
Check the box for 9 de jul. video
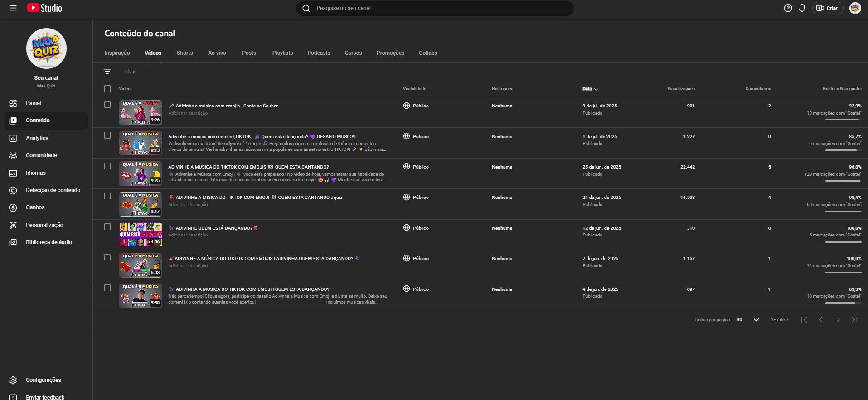pos(107,105)
